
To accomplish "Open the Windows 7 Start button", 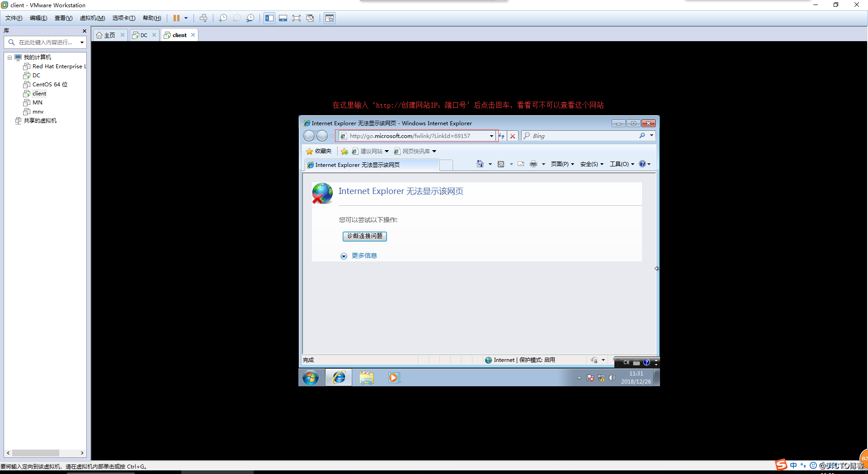I will coord(311,378).
